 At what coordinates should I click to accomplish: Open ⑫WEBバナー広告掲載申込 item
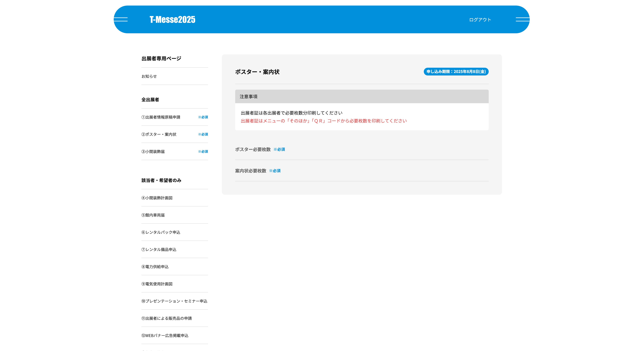coord(165,335)
